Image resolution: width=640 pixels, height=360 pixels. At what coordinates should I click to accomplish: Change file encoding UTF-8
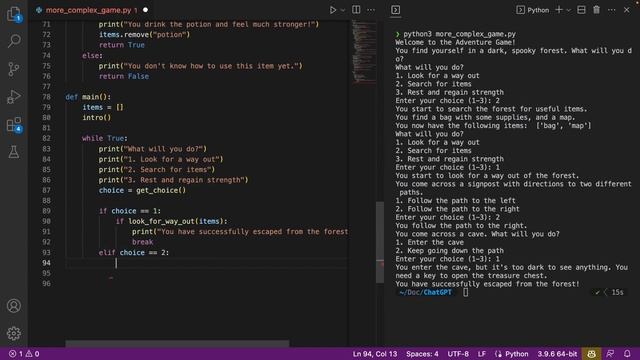point(458,354)
